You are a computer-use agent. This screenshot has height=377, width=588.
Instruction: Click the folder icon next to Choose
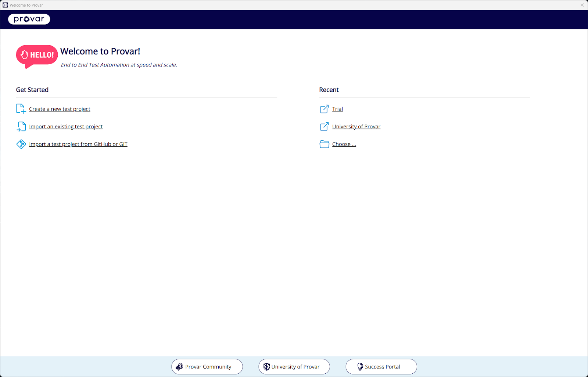pyautogui.click(x=324, y=144)
